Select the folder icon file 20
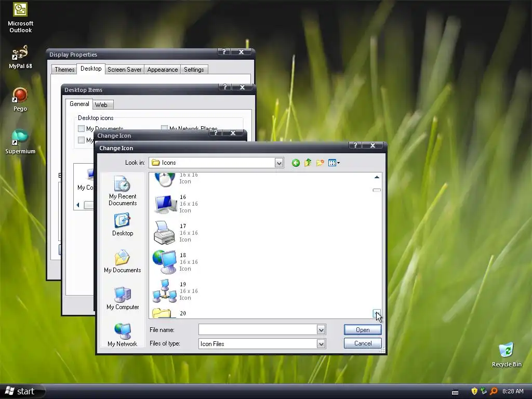 [x=169, y=313]
